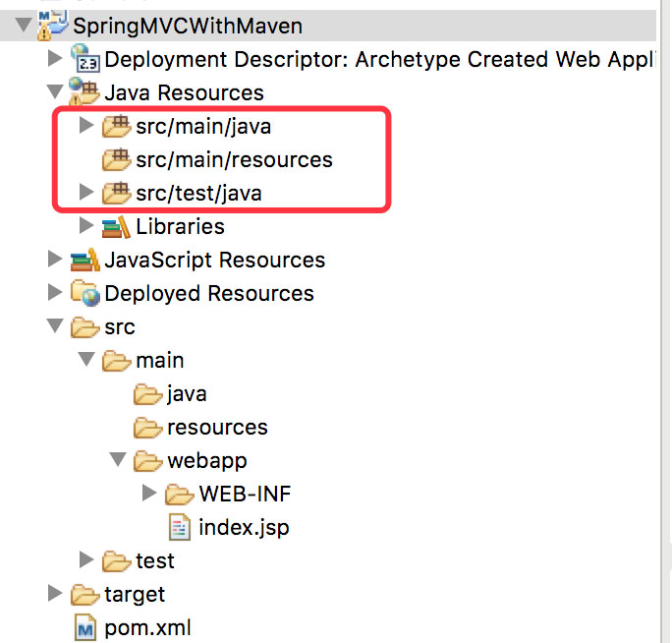
Task: Click the WEB-INF folder icon
Action: (179, 495)
